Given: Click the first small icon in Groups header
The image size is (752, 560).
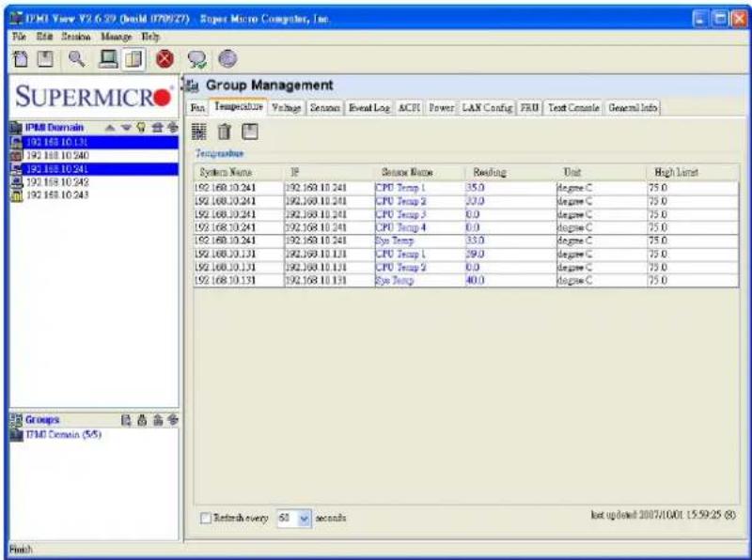Looking at the screenshot, I should click(x=126, y=420).
